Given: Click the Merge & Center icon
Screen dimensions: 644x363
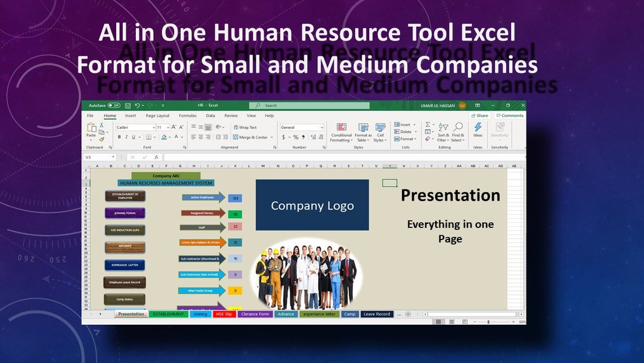Looking at the screenshot, I should [x=250, y=137].
